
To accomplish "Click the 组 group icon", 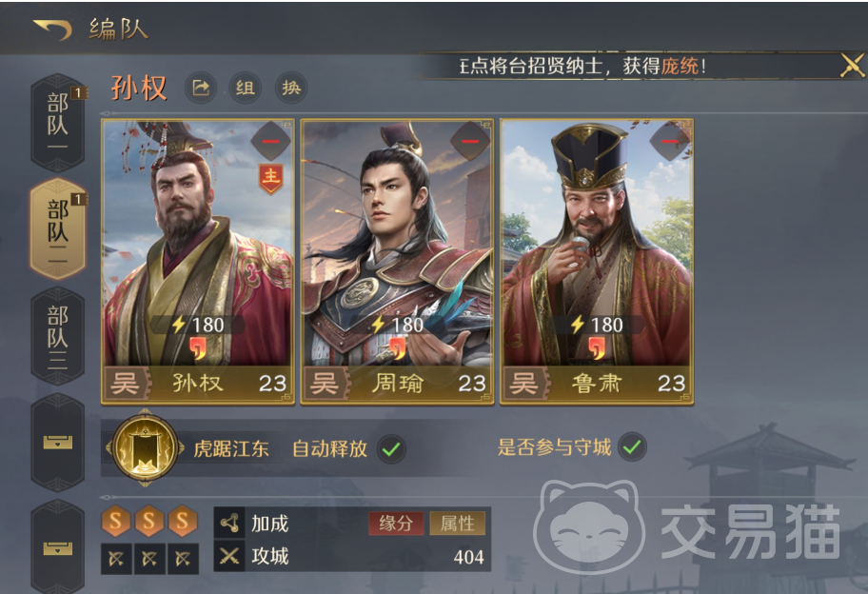I will [x=246, y=88].
